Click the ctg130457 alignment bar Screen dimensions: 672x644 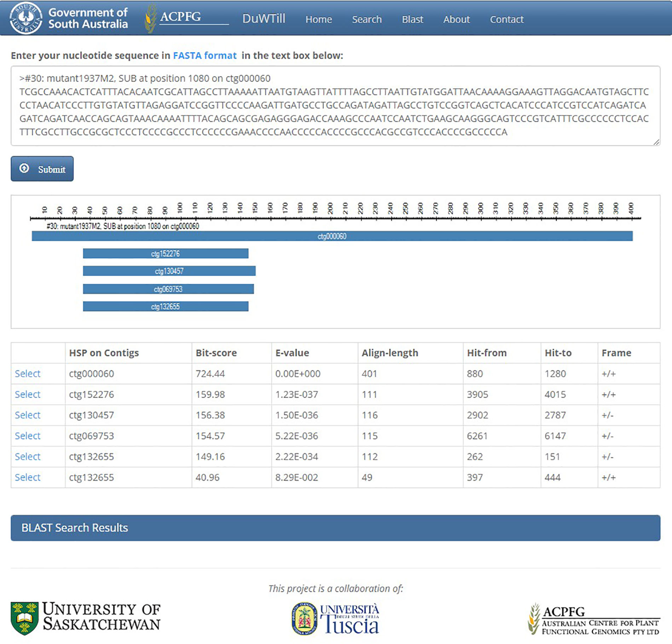tap(169, 271)
